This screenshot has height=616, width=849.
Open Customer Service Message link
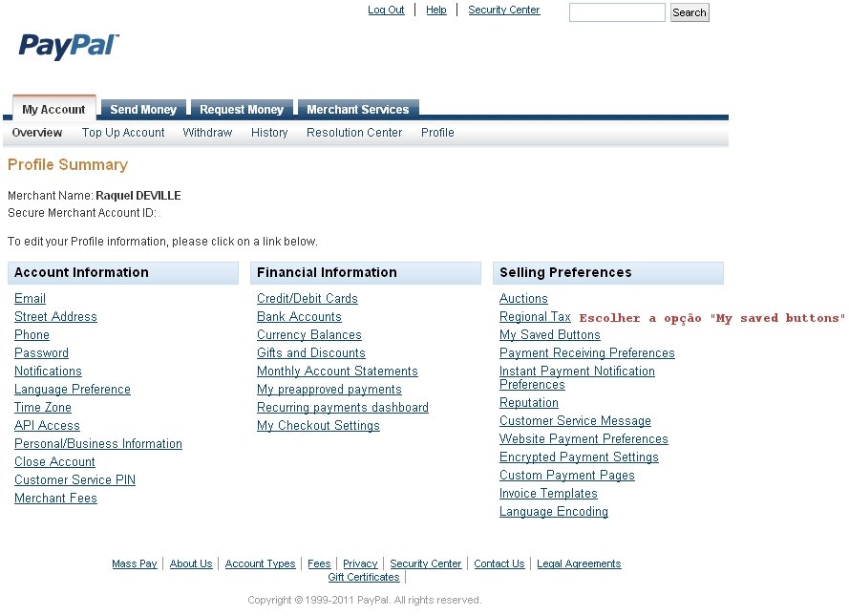tap(575, 420)
